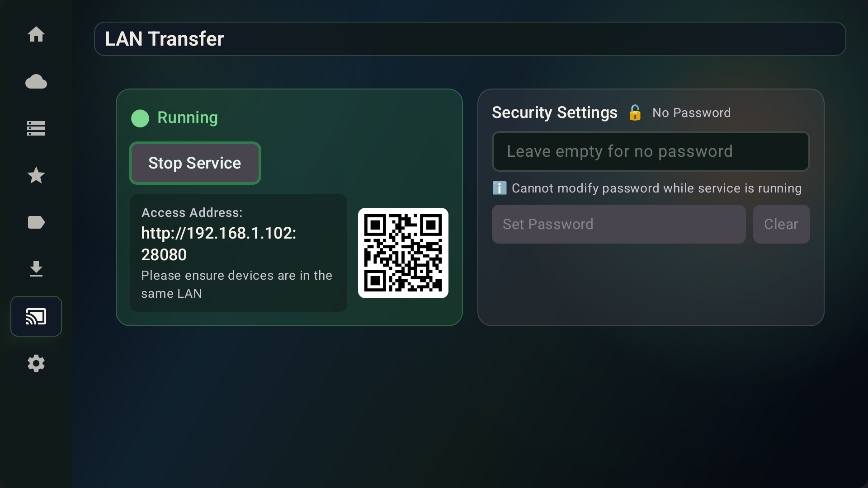Go to the Home sidebar icon
This screenshot has height=488, width=868.
pos(36,34)
